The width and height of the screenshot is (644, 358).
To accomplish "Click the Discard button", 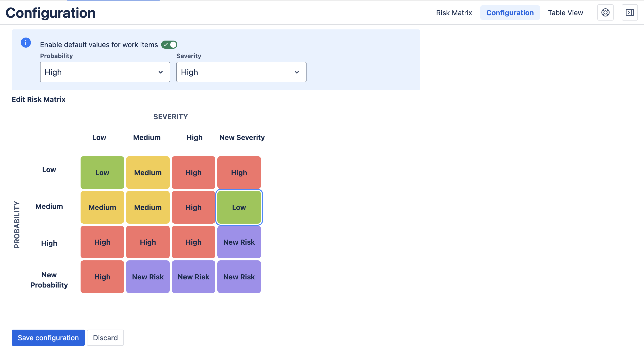I will 105,338.
